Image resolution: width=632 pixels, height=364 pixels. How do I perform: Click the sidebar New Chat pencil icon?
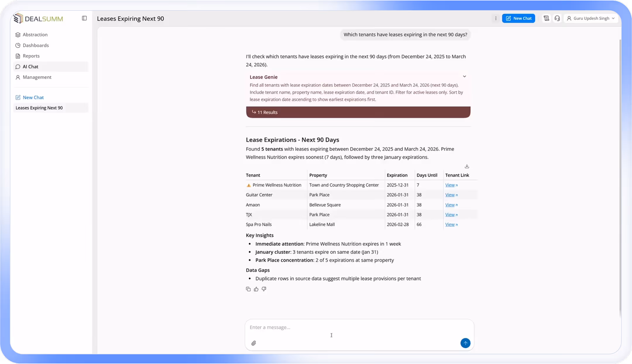18,97
